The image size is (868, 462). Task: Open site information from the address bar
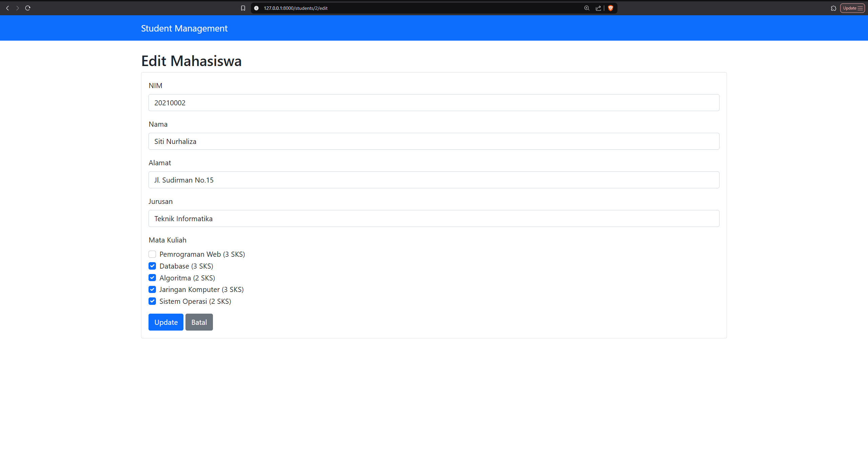(256, 8)
